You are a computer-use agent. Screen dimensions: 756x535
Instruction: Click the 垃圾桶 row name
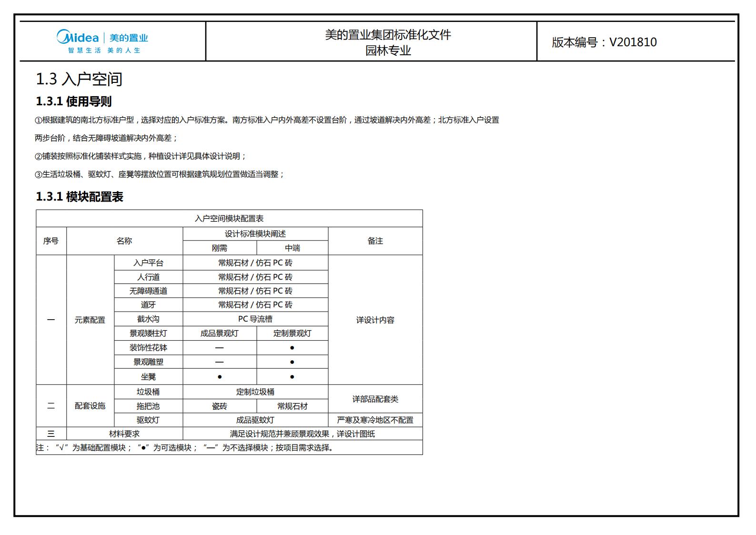148,392
